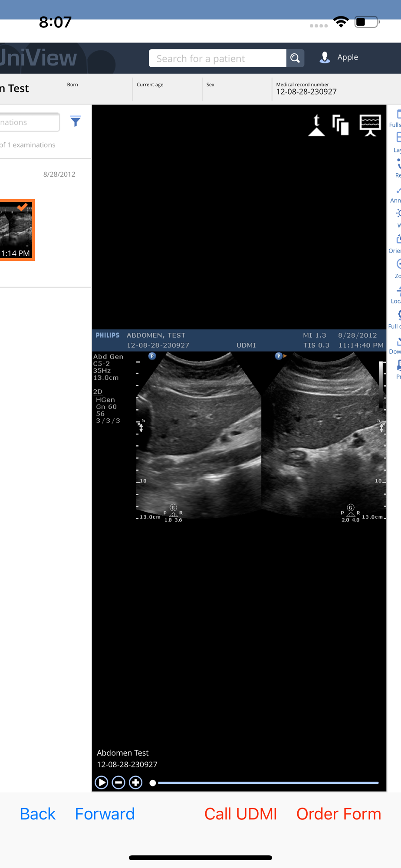Open the Fullscreen tool in sidebar
Viewport: 401px width, 868px height.
tap(396, 118)
